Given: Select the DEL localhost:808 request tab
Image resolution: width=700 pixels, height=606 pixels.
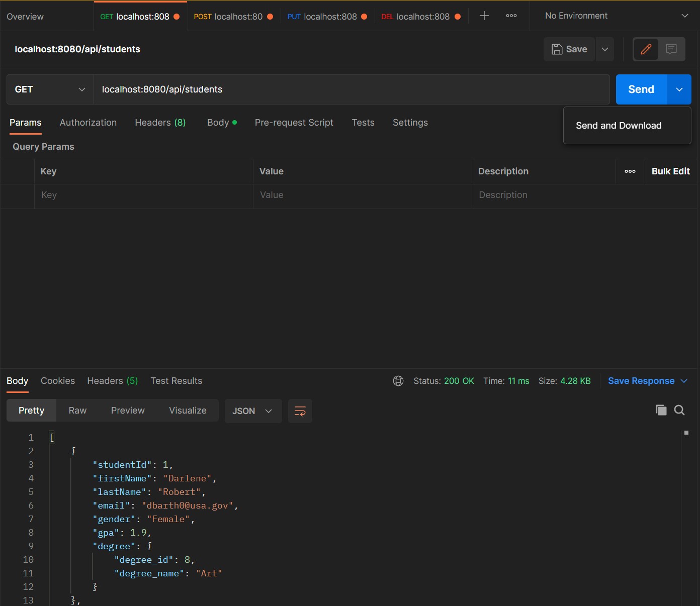Looking at the screenshot, I should [421, 17].
